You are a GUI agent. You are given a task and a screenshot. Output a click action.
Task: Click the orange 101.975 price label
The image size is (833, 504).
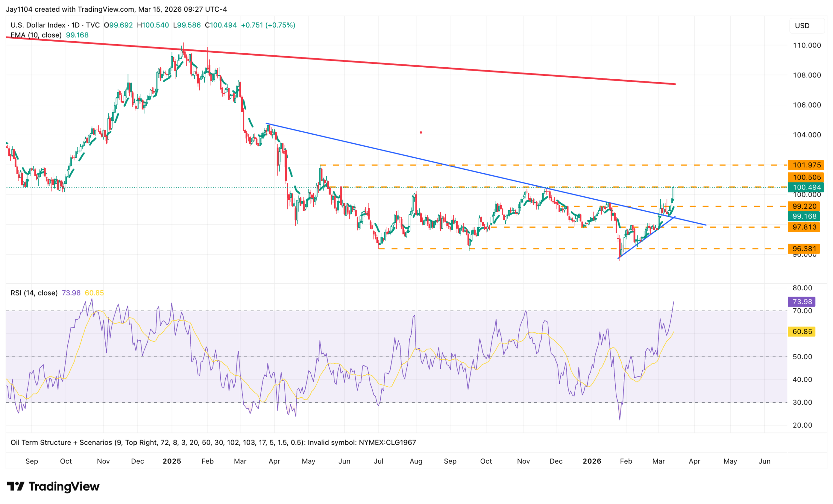tap(806, 165)
